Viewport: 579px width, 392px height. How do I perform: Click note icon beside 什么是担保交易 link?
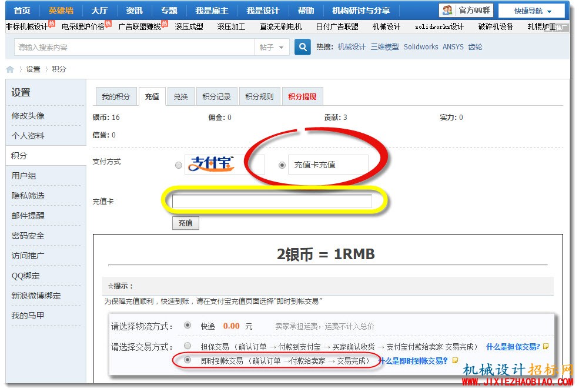click(545, 346)
